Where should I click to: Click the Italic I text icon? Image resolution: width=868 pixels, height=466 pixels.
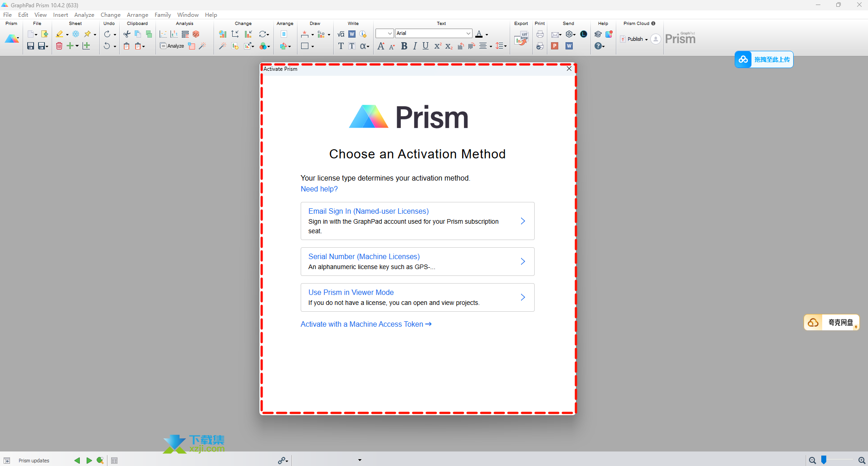(x=414, y=46)
